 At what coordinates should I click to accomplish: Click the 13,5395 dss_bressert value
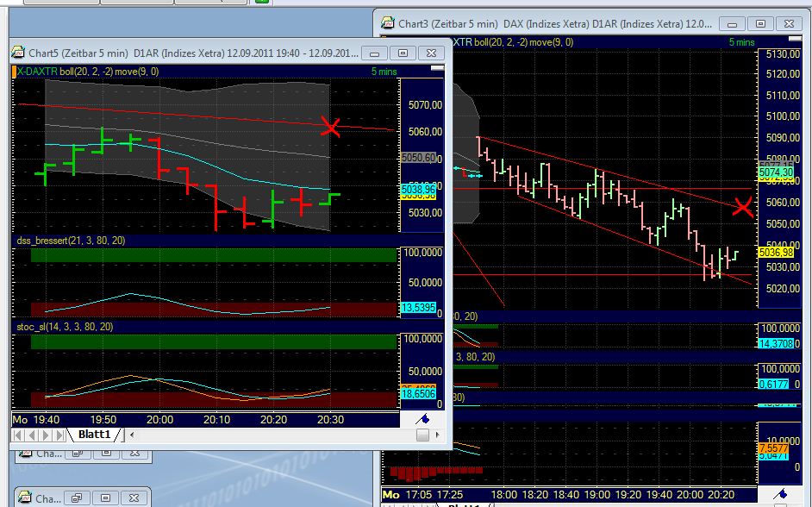click(x=418, y=308)
